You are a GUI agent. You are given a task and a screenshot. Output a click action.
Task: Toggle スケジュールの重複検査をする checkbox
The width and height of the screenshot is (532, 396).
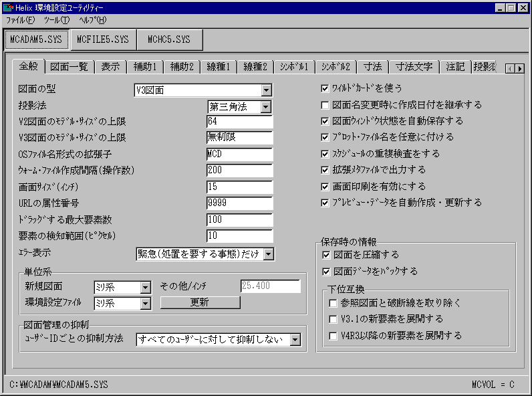(x=325, y=154)
